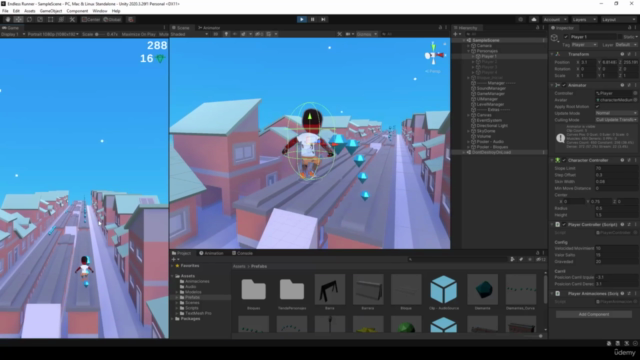Toggle 2D view in Scene toolbar
This screenshot has height=360, width=640.
click(x=216, y=34)
